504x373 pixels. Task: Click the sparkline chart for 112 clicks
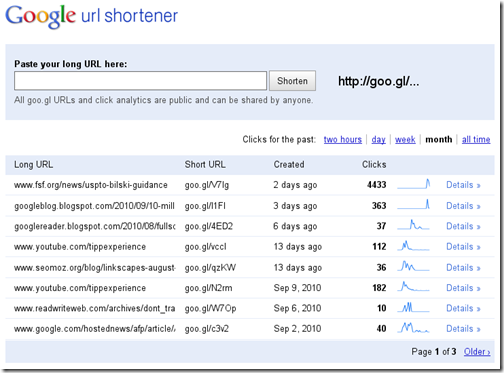[413, 246]
